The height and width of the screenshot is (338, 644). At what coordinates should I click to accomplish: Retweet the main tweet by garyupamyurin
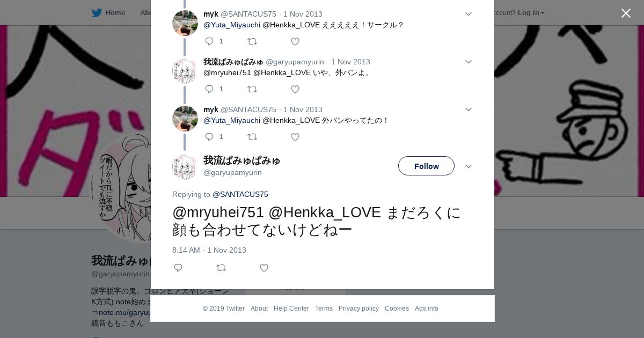tap(221, 268)
